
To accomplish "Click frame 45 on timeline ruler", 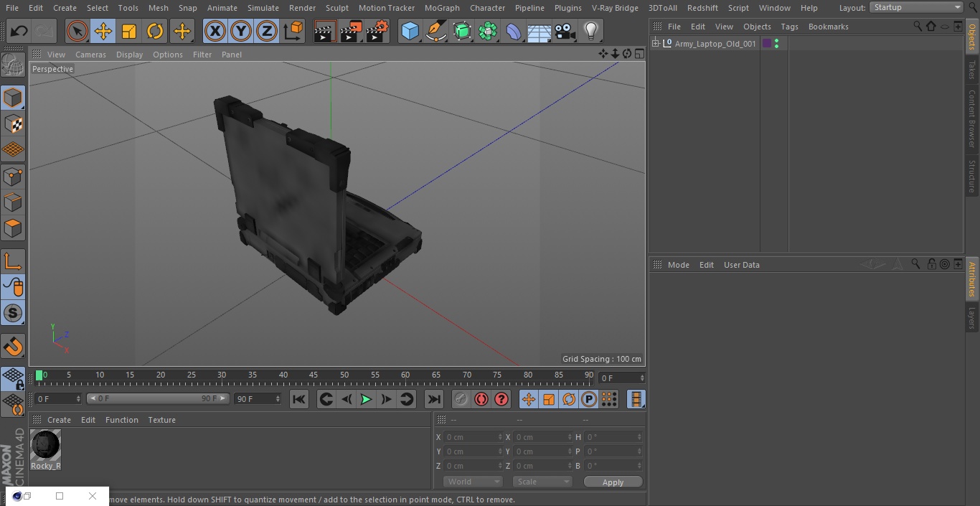I will 314,375.
